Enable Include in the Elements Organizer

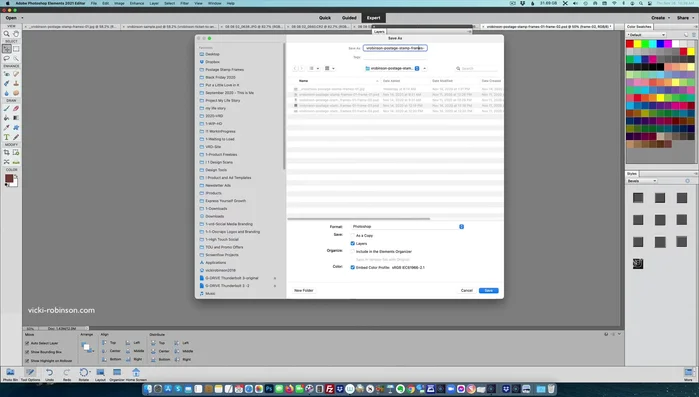[x=353, y=251]
